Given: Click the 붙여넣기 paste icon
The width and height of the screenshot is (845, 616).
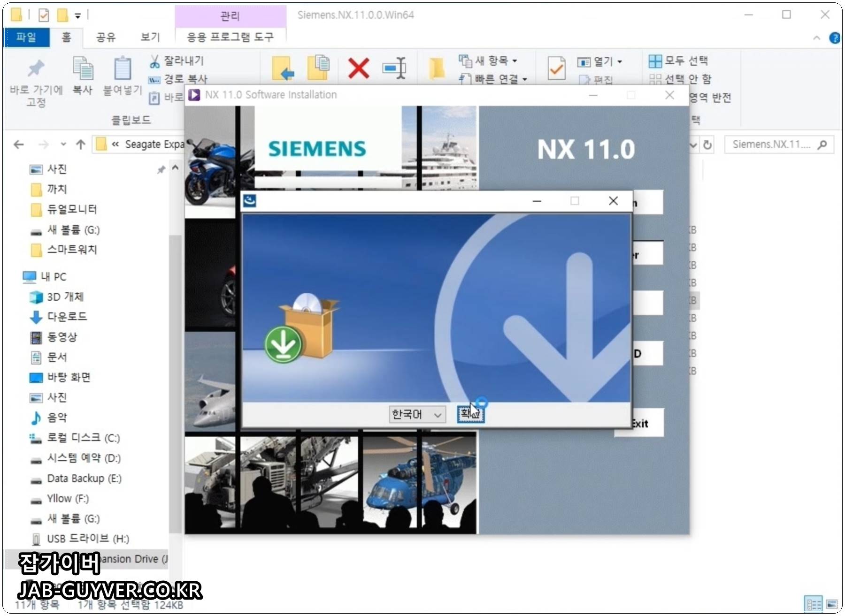Looking at the screenshot, I should (123, 68).
